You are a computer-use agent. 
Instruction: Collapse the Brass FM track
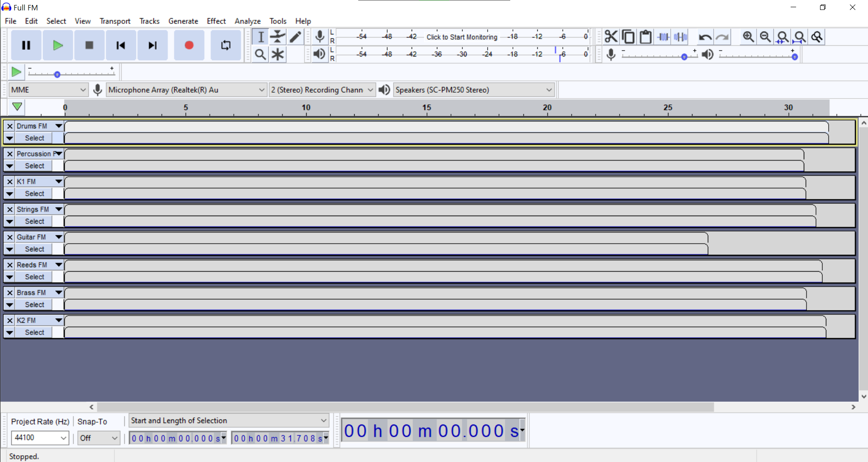pos(9,305)
